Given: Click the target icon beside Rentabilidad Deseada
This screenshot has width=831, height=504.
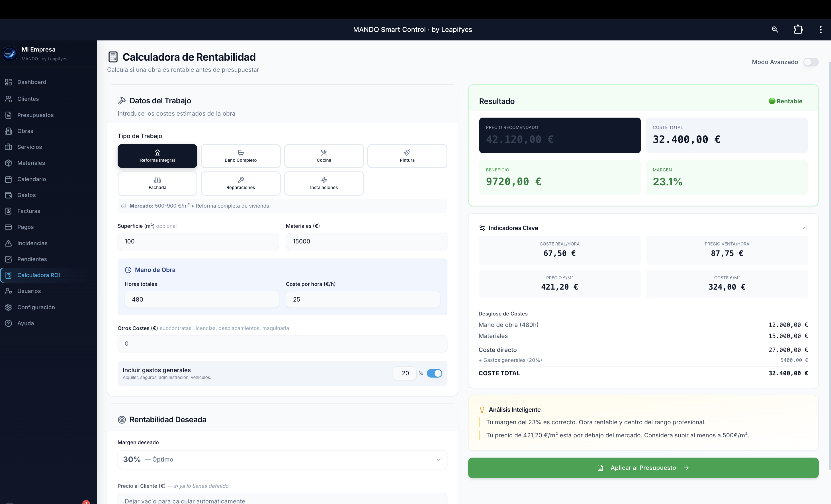Looking at the screenshot, I should 122,420.
